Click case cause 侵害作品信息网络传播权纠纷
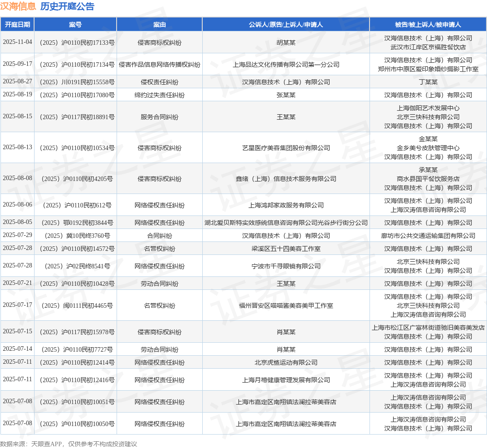The width and height of the screenshot is (487, 448). coord(159,65)
